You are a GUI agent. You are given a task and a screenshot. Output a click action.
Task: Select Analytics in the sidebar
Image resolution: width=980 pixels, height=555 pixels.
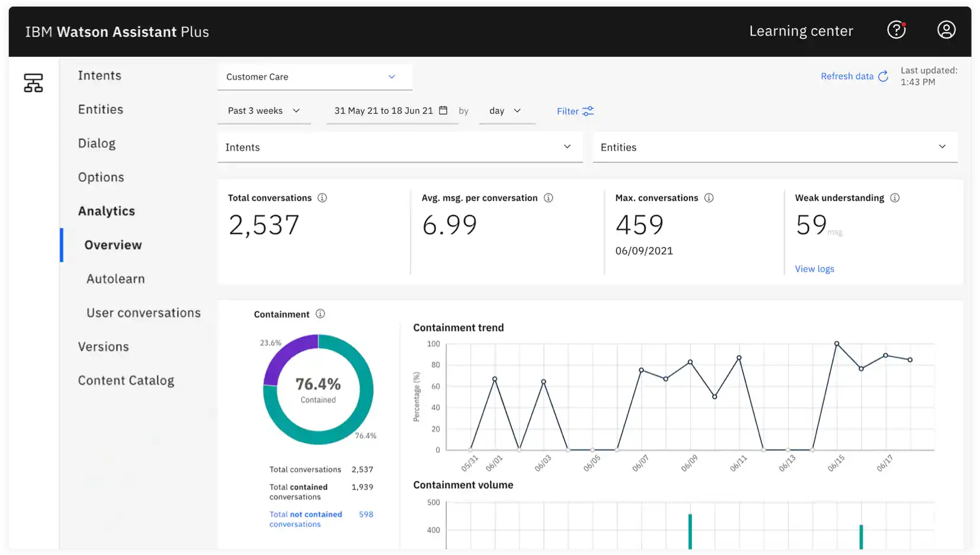(x=107, y=211)
